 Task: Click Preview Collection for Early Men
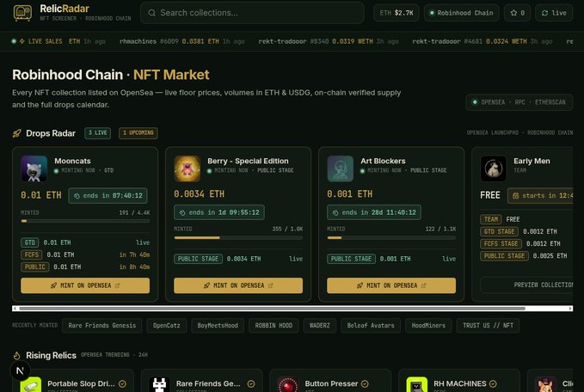tap(526, 285)
